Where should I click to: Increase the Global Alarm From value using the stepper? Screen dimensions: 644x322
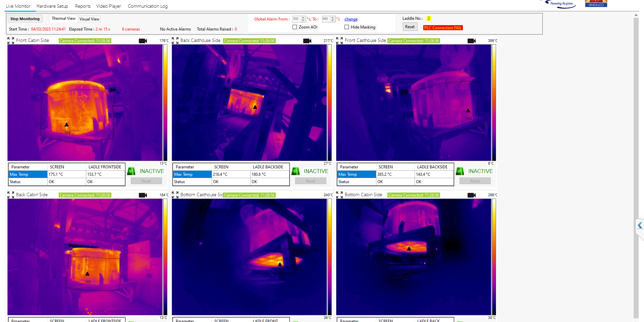pyautogui.click(x=303, y=17)
